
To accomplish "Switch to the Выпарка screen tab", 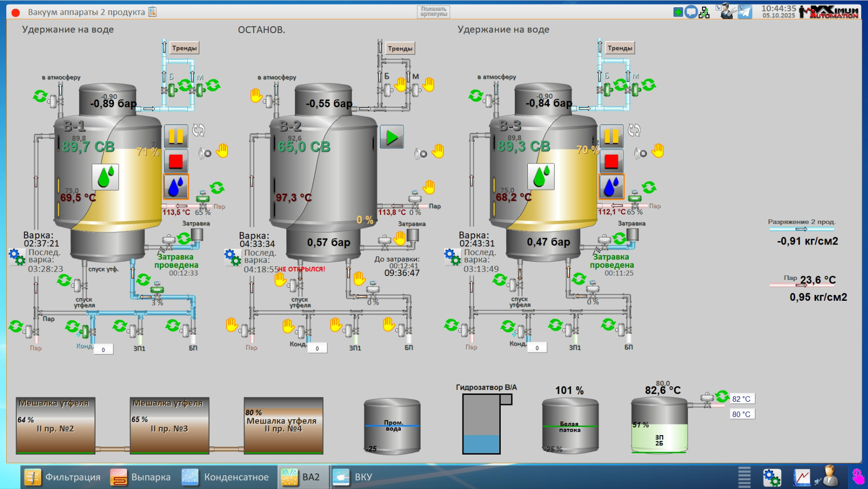I will click(141, 477).
